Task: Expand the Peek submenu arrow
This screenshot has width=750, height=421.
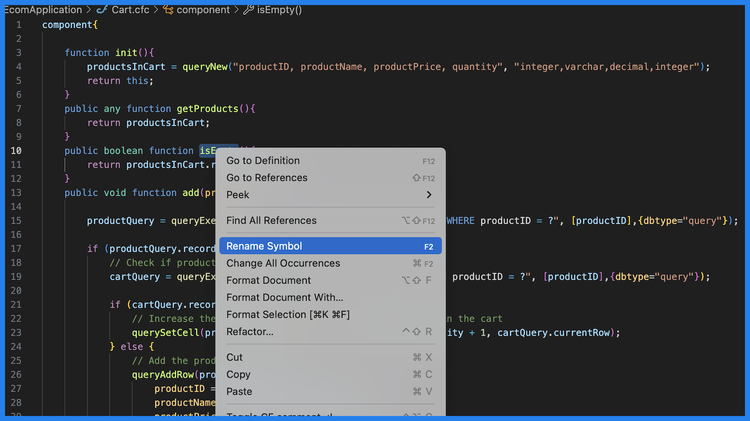Action: pyautogui.click(x=429, y=195)
